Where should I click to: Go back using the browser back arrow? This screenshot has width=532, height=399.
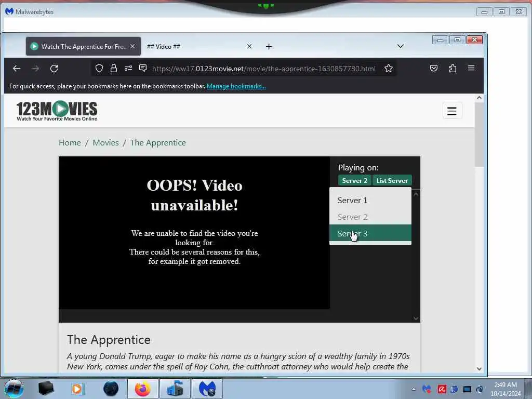[x=16, y=69]
